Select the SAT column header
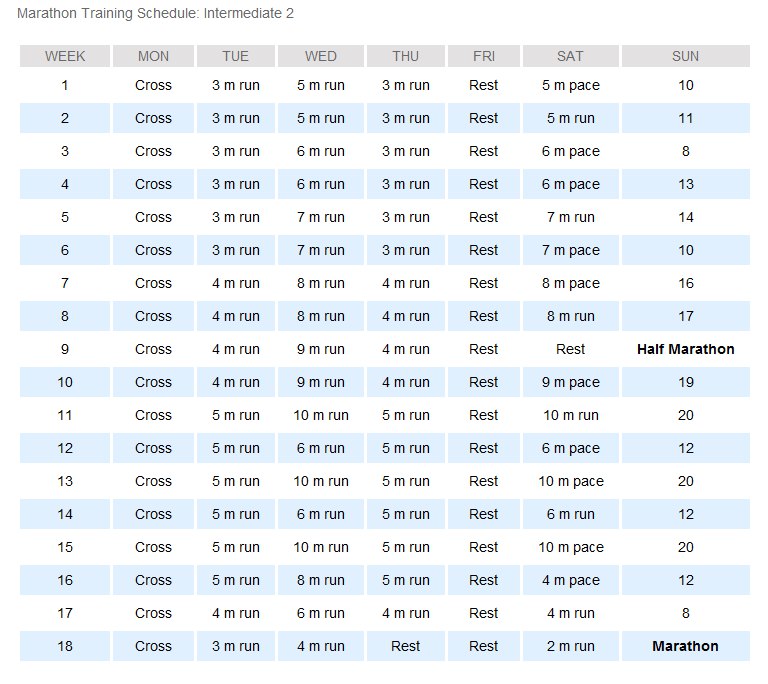Screen dimensions: 768x684 571,56
